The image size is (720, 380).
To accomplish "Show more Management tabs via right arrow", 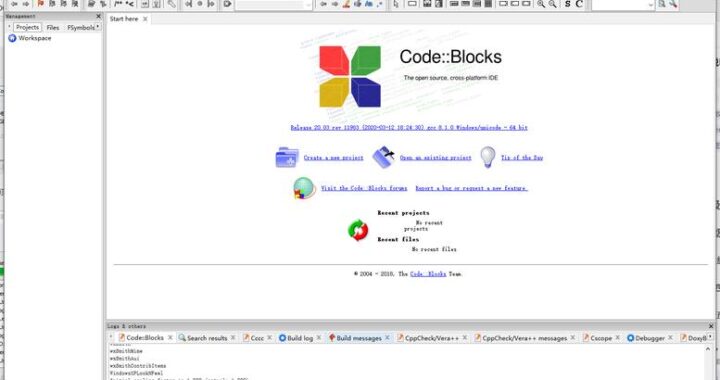I will click(98, 27).
